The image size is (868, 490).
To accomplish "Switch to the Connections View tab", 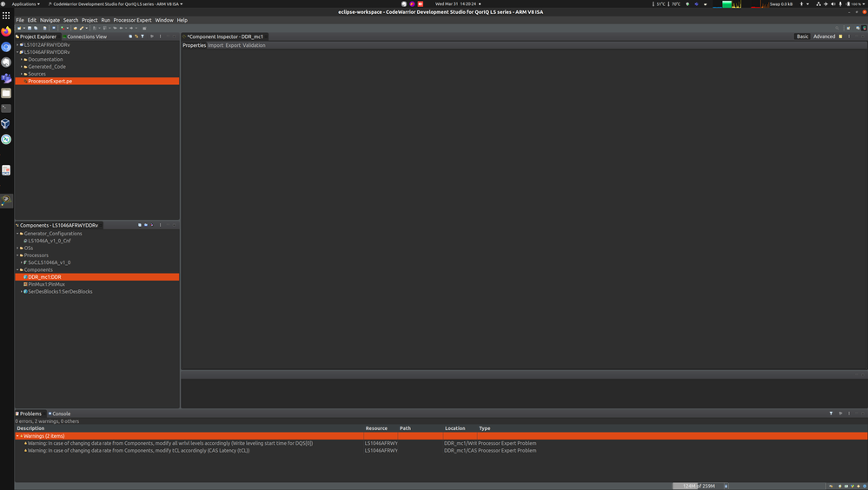I will pyautogui.click(x=84, y=36).
